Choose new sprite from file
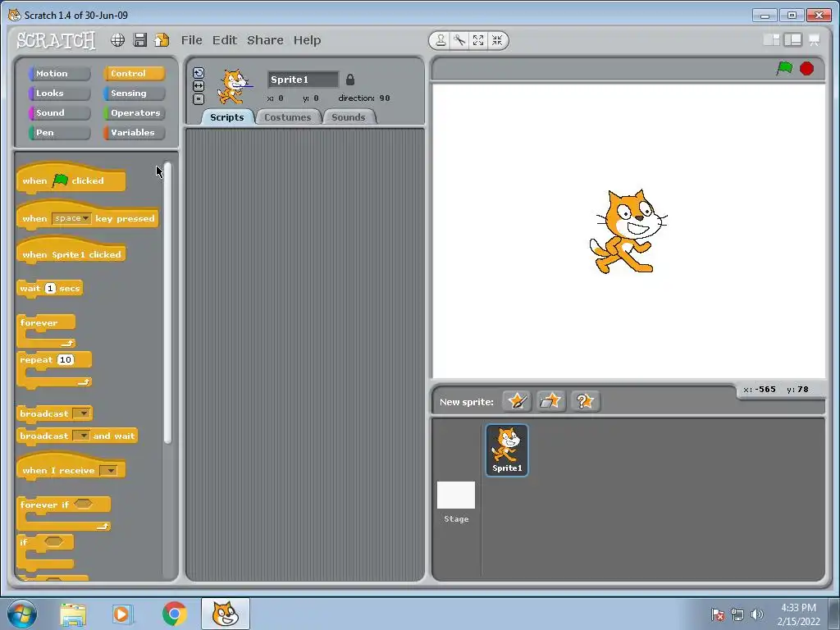This screenshot has height=630, width=840. [x=550, y=400]
